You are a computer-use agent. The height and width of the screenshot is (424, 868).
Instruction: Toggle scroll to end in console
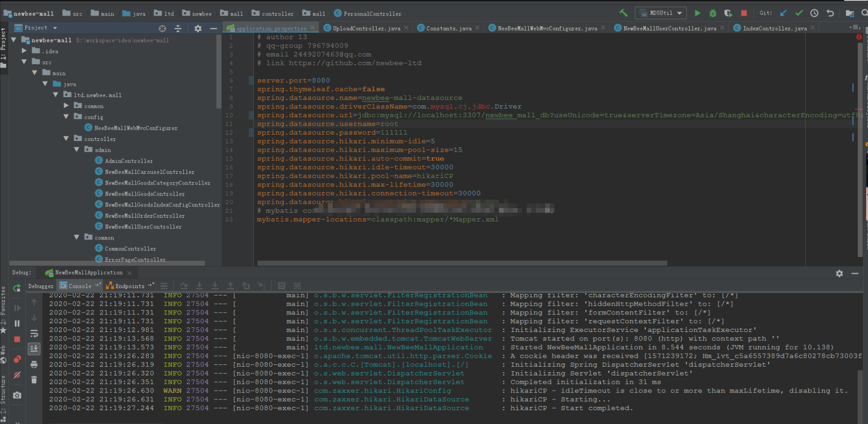point(34,349)
